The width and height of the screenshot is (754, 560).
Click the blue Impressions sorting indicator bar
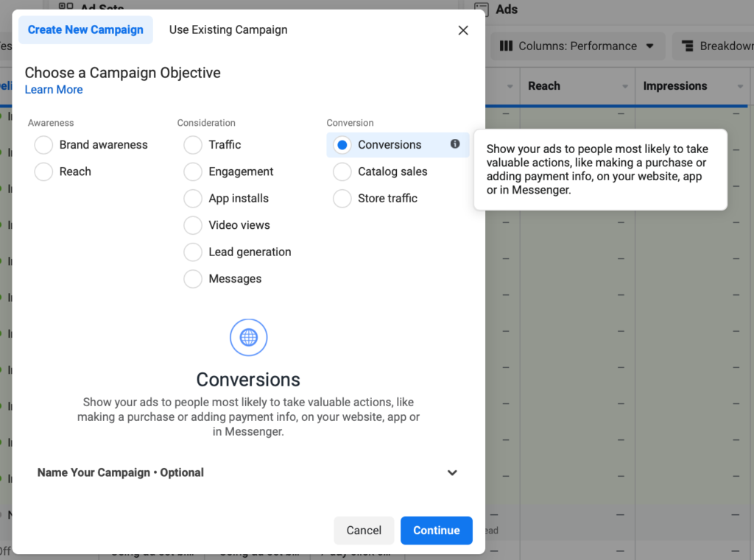(692, 106)
